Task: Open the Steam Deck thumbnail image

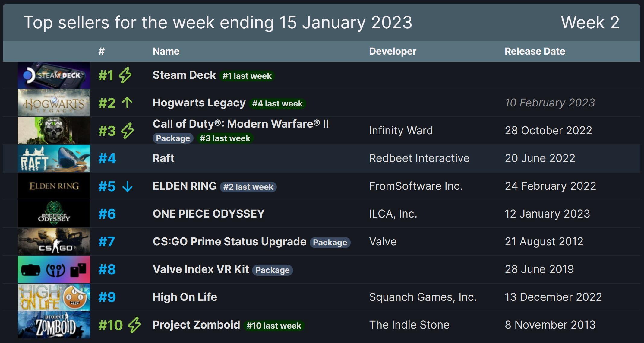Action: pos(54,75)
